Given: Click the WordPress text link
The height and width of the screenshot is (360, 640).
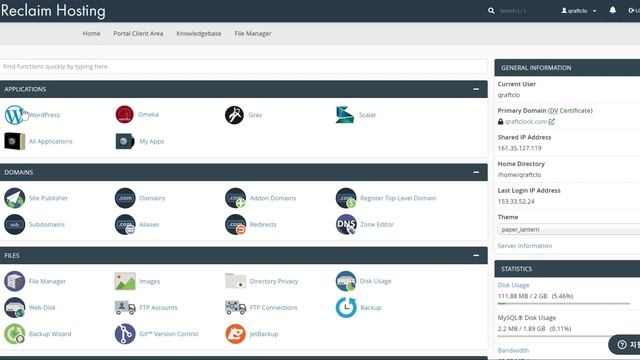Looking at the screenshot, I should pyautogui.click(x=44, y=115).
